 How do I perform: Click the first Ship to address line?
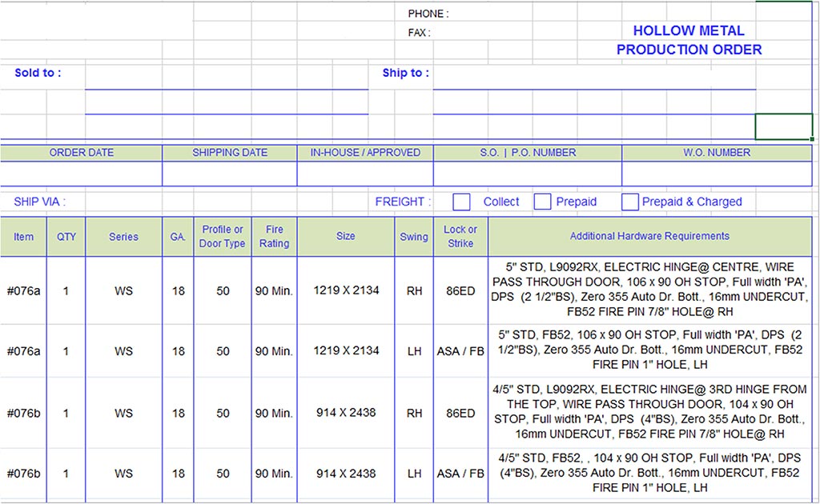click(x=593, y=78)
